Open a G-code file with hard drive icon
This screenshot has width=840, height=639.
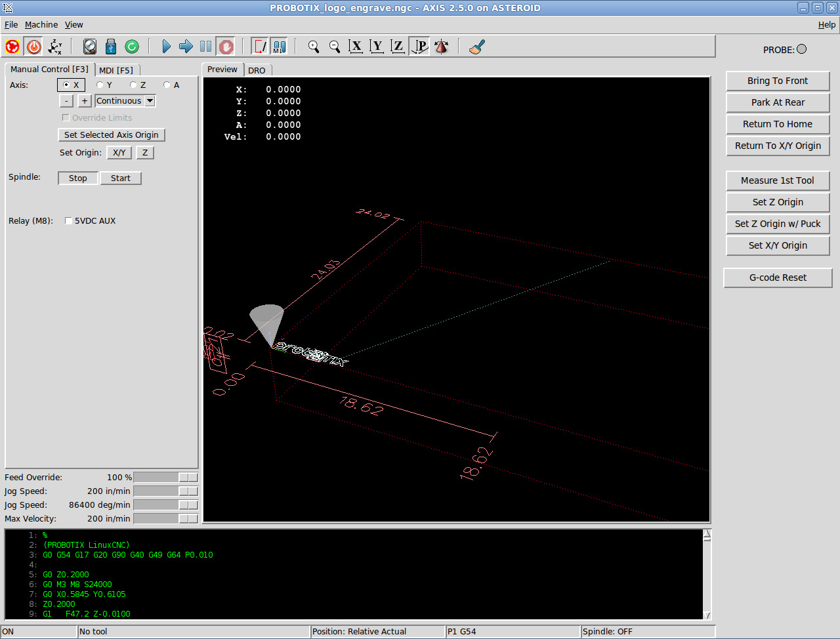[x=90, y=47]
